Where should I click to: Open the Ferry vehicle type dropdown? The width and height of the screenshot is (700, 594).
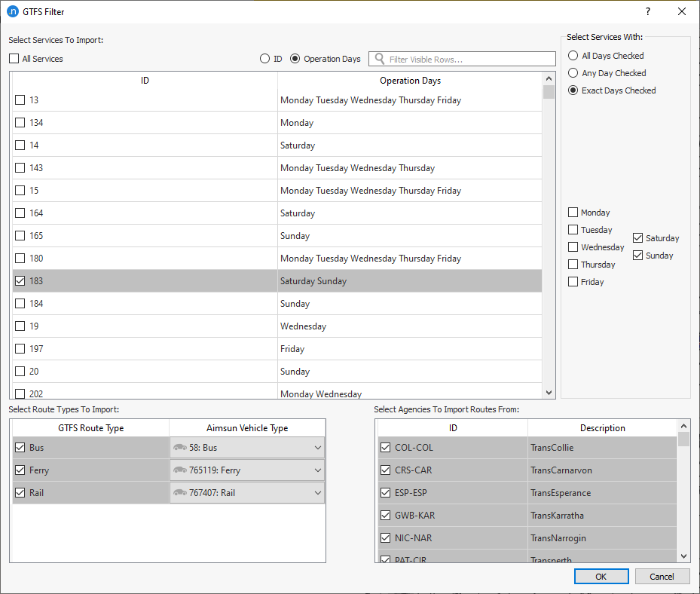coord(316,470)
